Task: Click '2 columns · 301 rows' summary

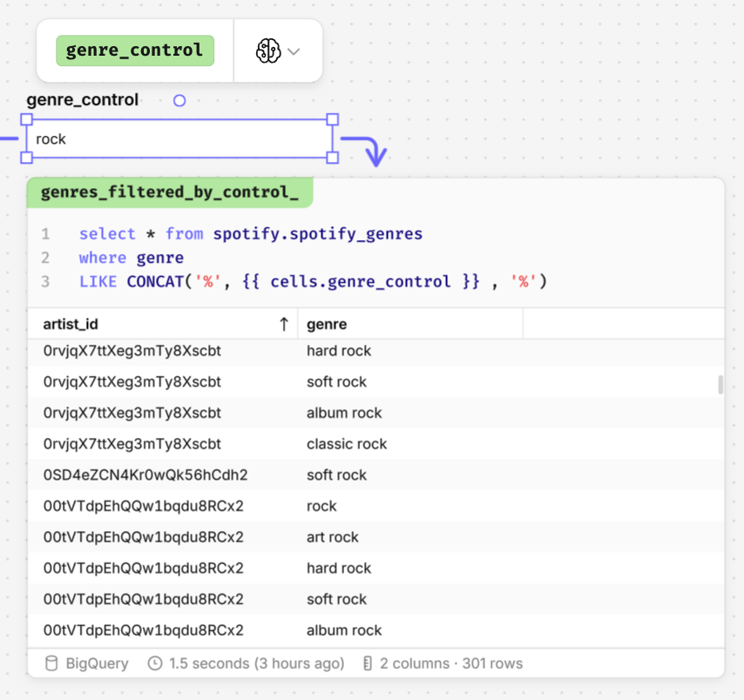Action: tap(451, 663)
